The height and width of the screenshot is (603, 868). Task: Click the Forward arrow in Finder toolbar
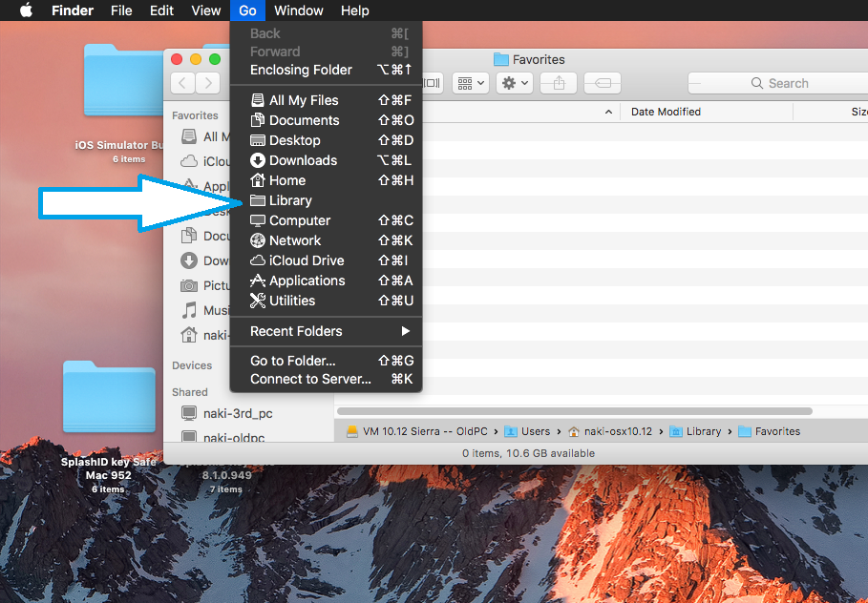(208, 83)
